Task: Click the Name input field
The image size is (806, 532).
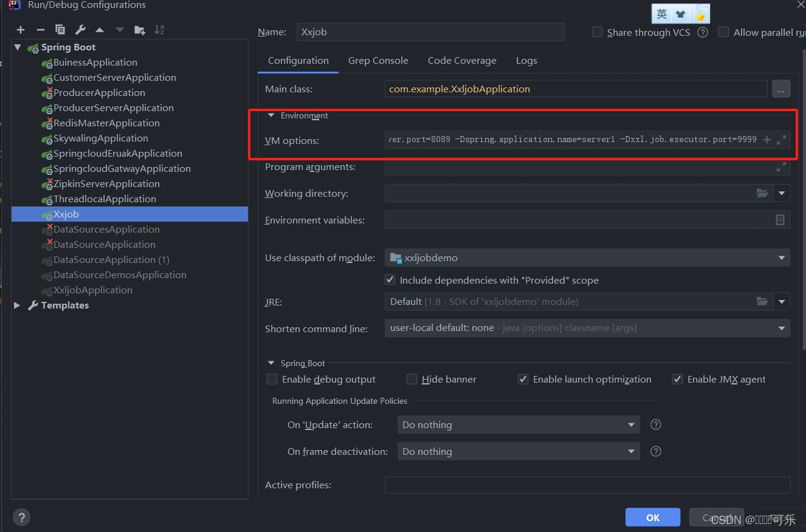Action: 430,32
